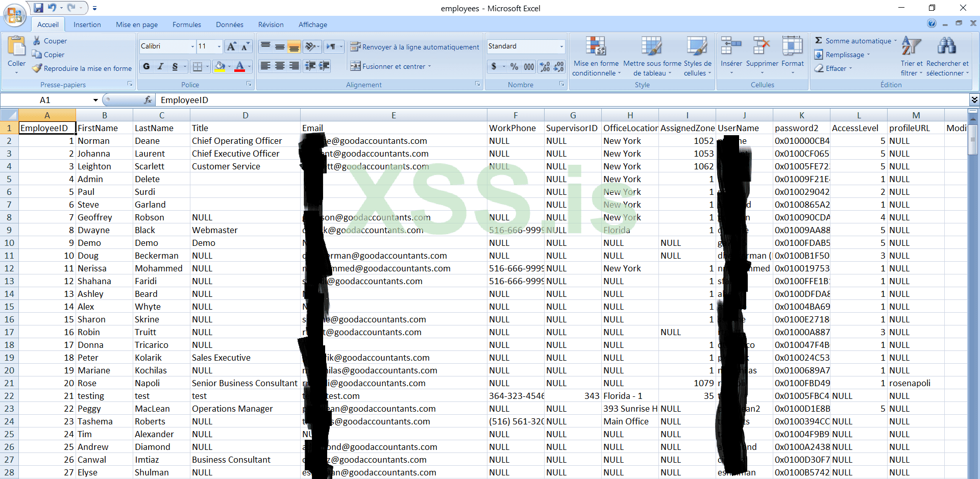Screen dimensions: 980x479
Task: Click the insert function fx icon
Action: 148,100
